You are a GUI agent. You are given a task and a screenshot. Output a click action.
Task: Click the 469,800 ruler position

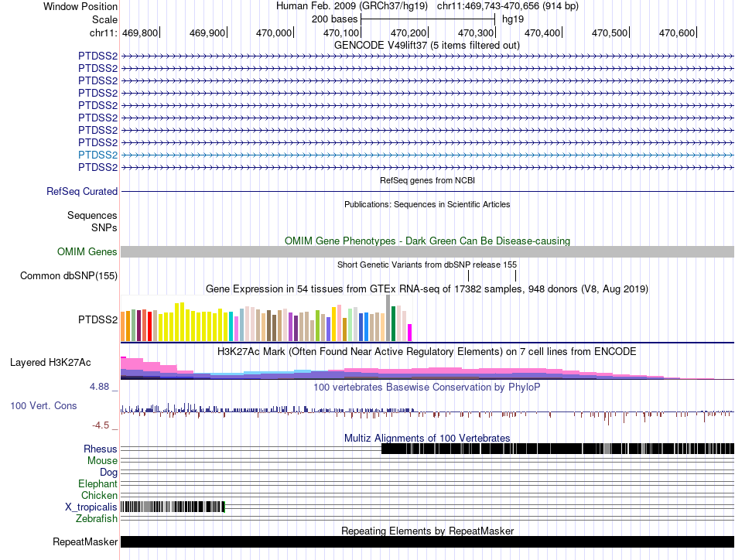tap(140, 33)
